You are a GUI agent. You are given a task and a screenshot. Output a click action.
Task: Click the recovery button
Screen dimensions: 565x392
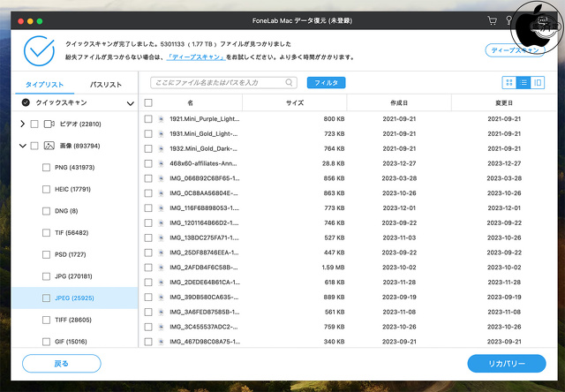[x=507, y=364]
